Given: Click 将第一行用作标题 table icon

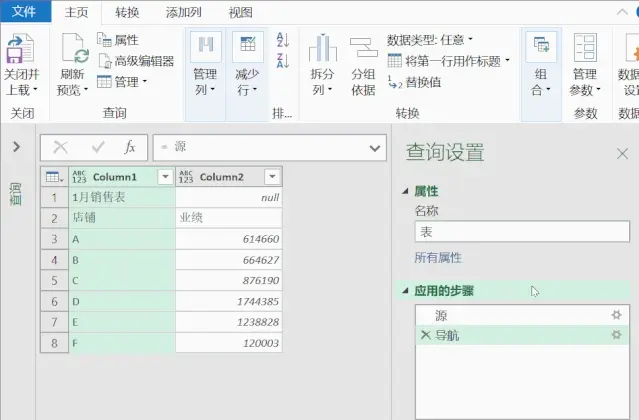Looking at the screenshot, I should tap(394, 61).
